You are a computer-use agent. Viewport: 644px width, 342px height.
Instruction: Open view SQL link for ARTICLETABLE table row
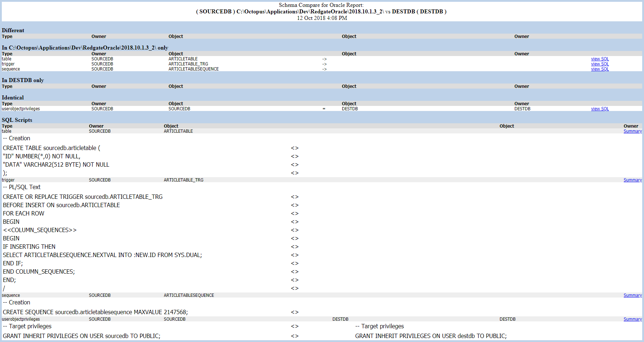(x=599, y=59)
